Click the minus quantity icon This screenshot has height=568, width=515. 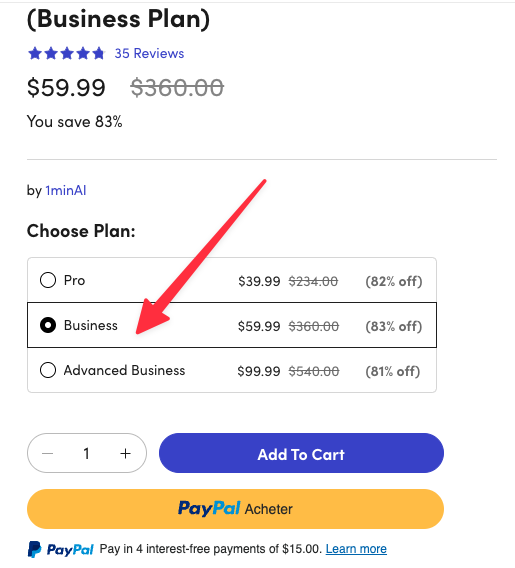point(47,453)
